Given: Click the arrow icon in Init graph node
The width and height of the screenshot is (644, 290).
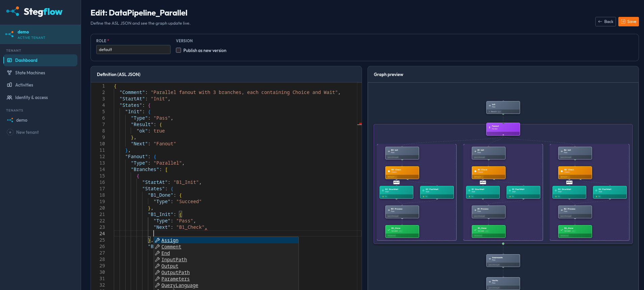Looking at the screenshot, I should (x=490, y=105).
